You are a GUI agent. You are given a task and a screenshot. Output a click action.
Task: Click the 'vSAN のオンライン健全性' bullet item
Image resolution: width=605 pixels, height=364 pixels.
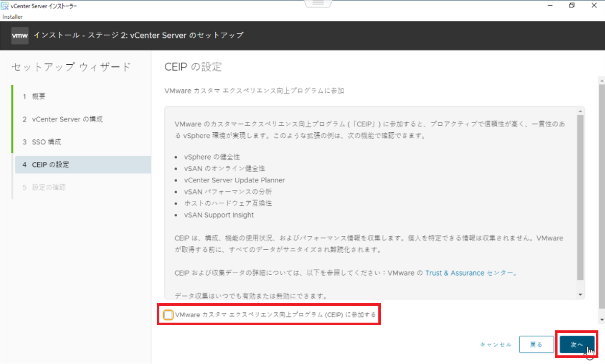coord(225,168)
